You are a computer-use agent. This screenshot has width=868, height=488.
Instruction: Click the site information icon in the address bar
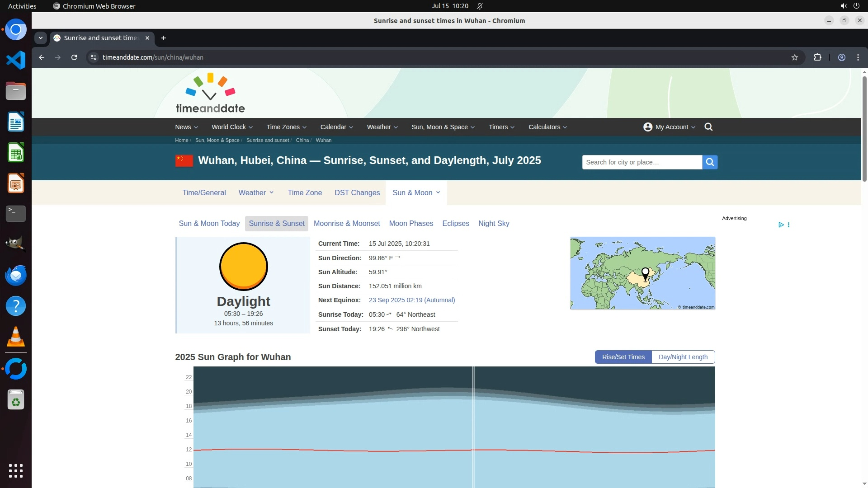94,57
